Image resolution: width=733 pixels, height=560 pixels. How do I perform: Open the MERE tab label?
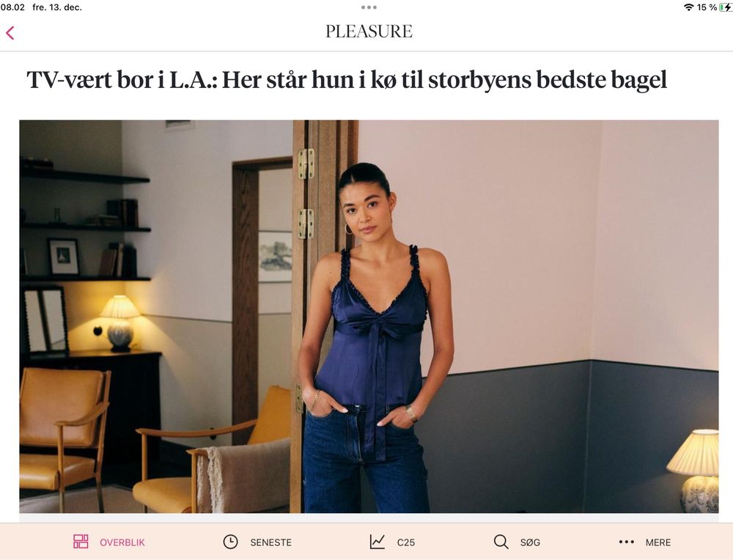click(658, 542)
